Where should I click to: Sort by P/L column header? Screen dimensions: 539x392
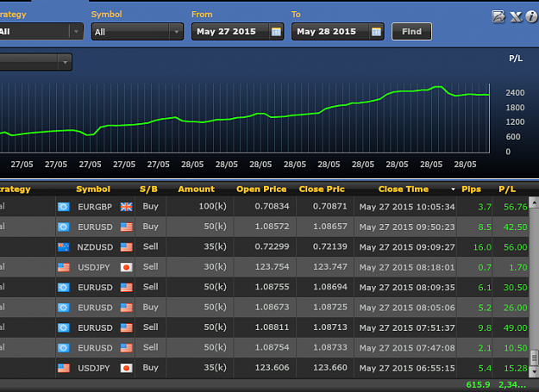507,190
